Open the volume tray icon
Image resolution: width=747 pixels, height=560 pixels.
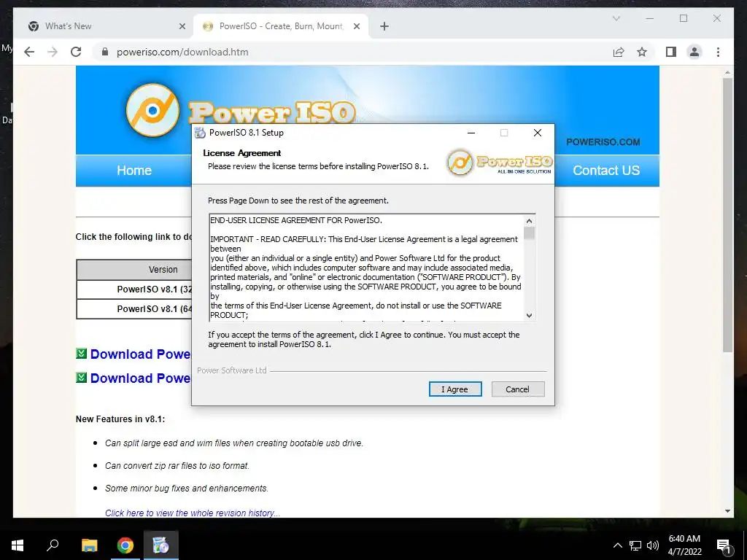[x=653, y=545]
